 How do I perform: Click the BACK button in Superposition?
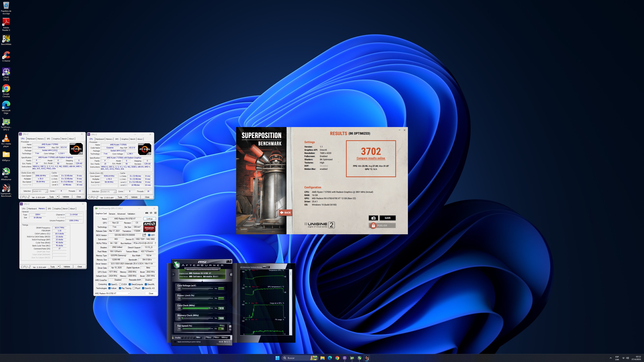point(285,213)
